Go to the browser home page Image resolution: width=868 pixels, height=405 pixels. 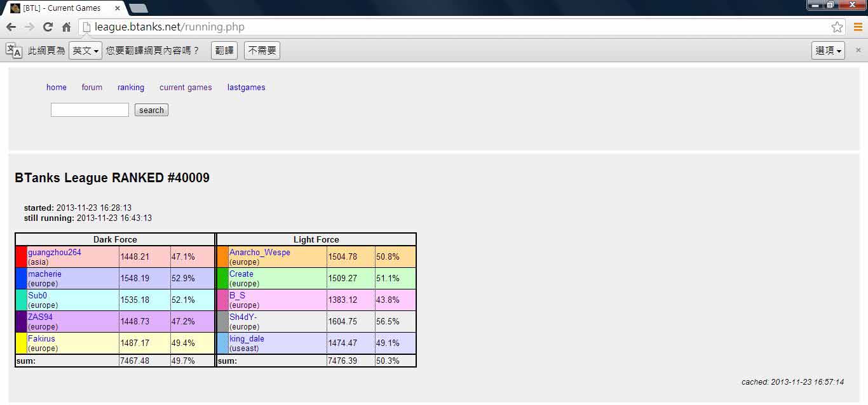tap(66, 27)
